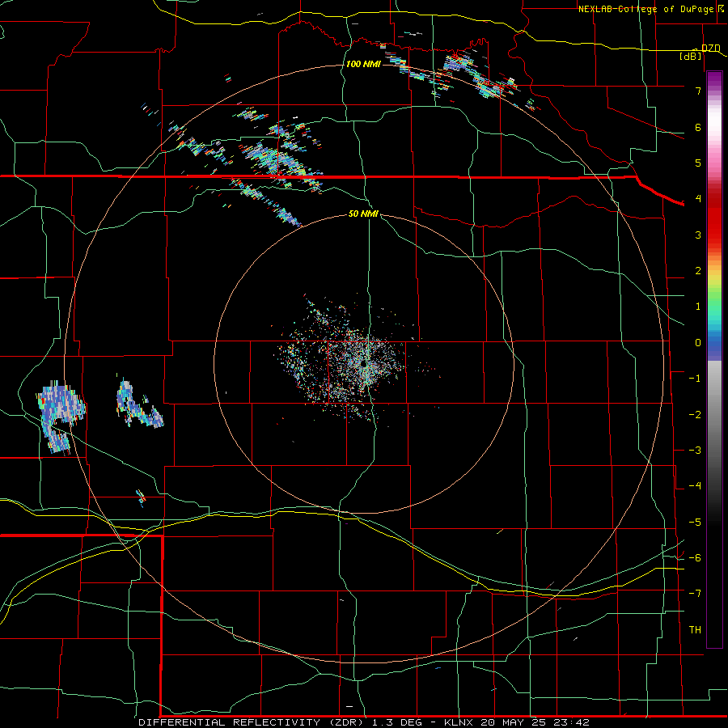Click the 100 NMI range ring label

pyautogui.click(x=363, y=64)
